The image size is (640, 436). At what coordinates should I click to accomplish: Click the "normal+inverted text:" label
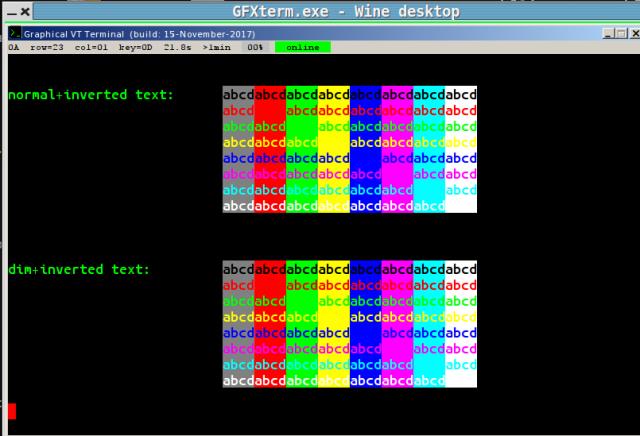(x=90, y=95)
